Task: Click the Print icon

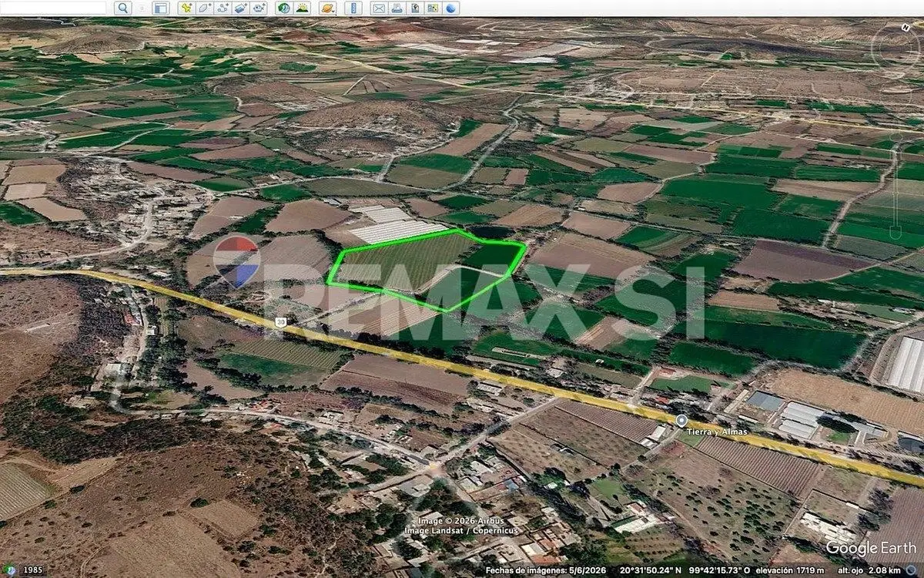Action: pyautogui.click(x=397, y=8)
